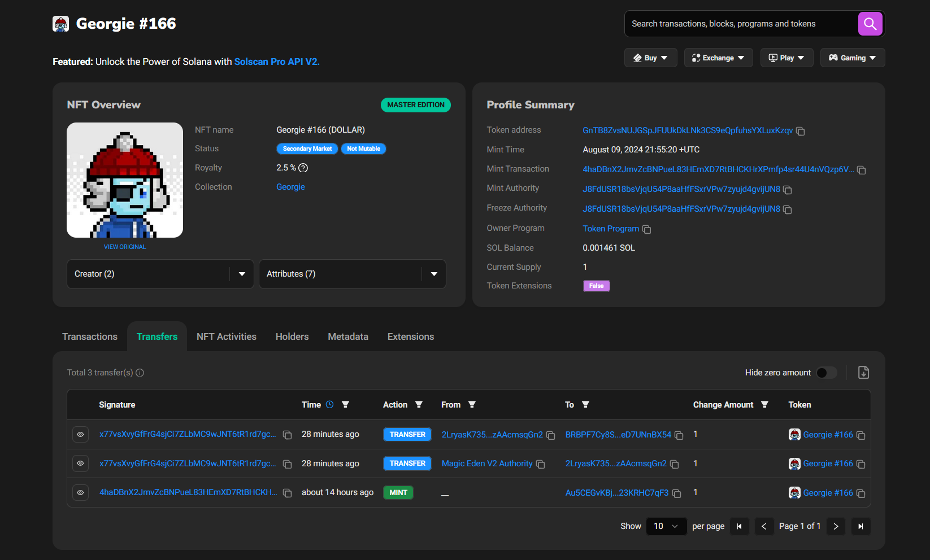Viewport: 930px width, 560px height.
Task: Filter by To column
Action: click(585, 405)
